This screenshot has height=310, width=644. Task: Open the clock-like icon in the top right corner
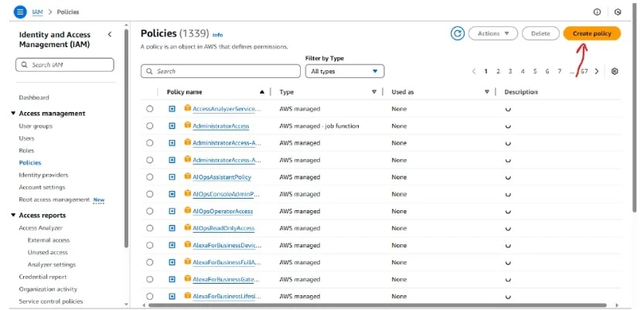coord(618,12)
